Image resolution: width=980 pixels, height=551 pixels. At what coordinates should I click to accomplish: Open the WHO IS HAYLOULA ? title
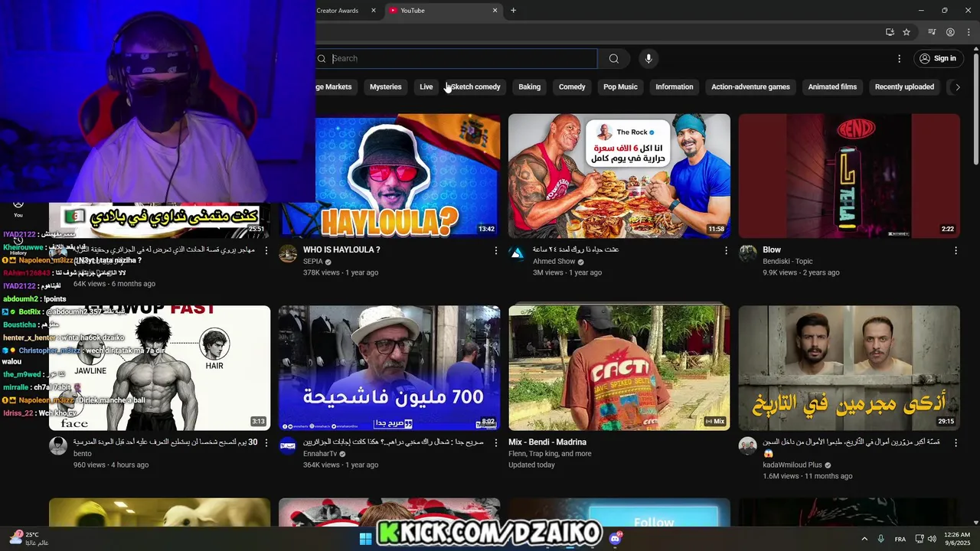[341, 250]
